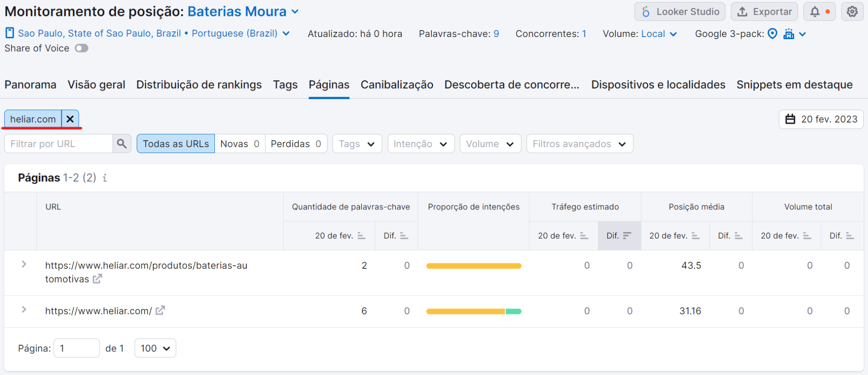Click average position value 43.5
Image resolution: width=868 pixels, height=375 pixels.
coord(691,265)
